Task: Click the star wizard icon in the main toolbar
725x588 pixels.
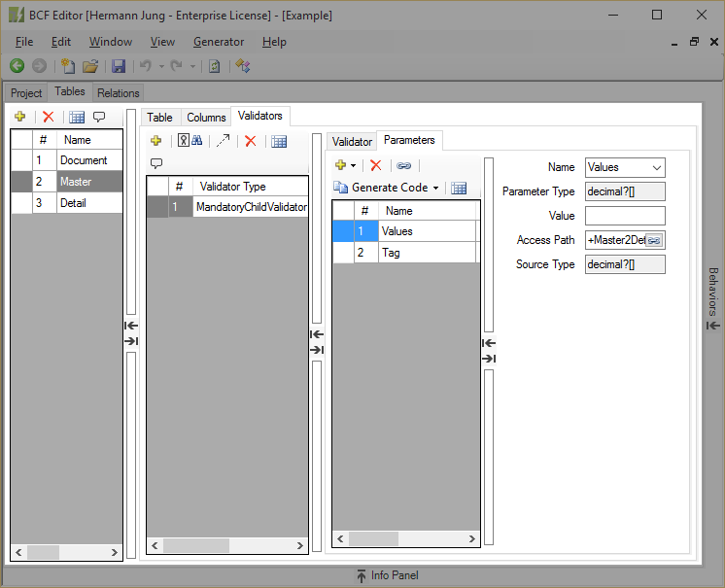Action: 243,66
